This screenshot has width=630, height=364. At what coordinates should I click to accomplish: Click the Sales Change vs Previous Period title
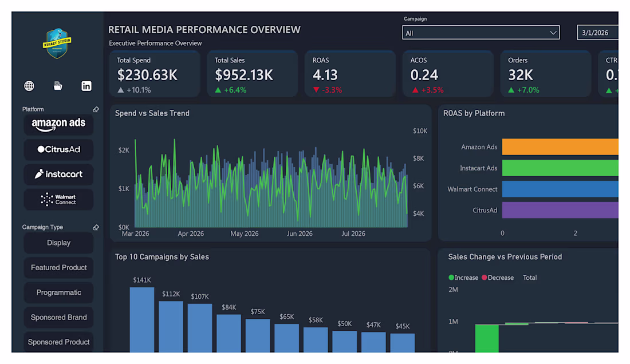point(505,257)
